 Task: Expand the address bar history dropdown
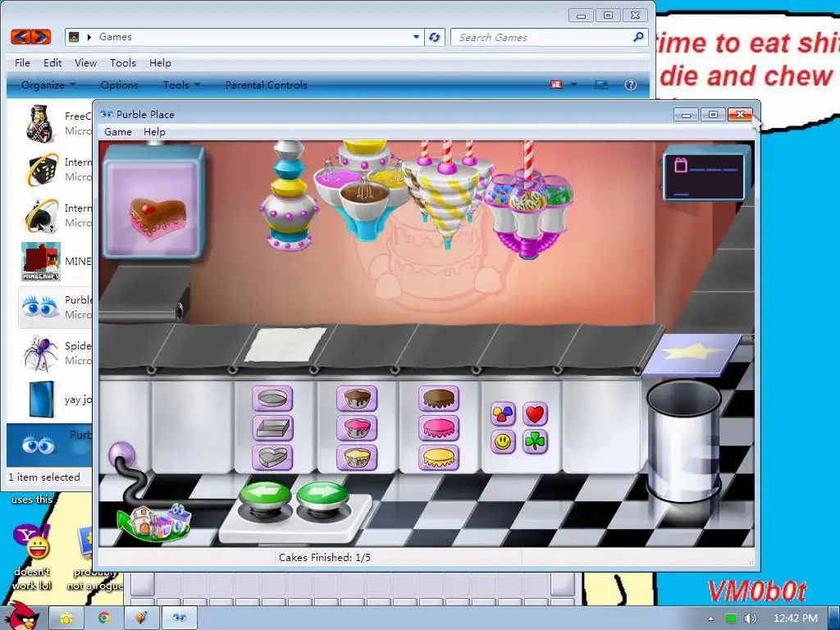[x=416, y=37]
